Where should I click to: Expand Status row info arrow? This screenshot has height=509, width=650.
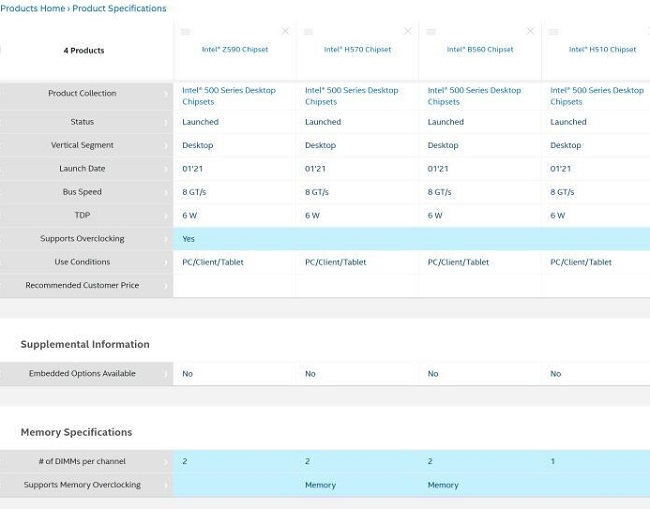click(x=166, y=122)
